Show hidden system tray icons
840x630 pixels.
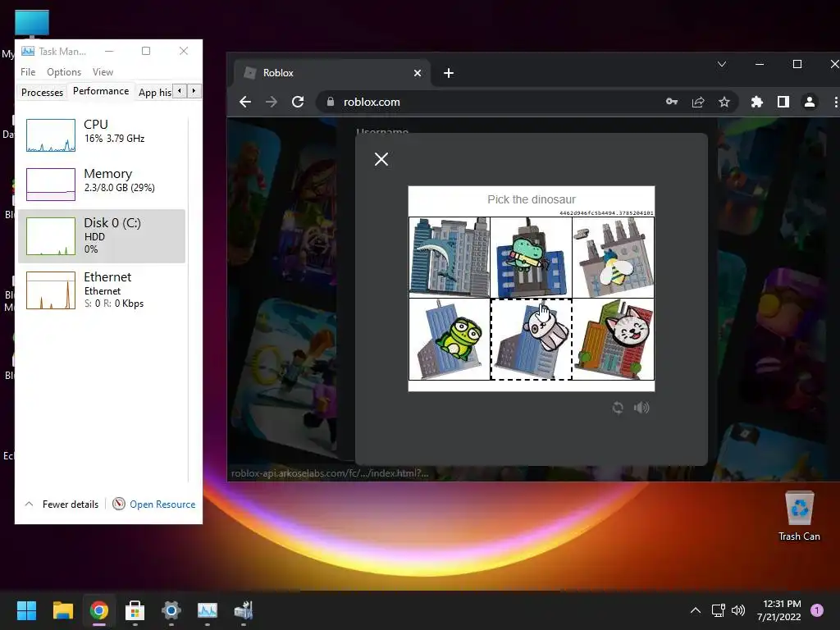[x=696, y=610]
